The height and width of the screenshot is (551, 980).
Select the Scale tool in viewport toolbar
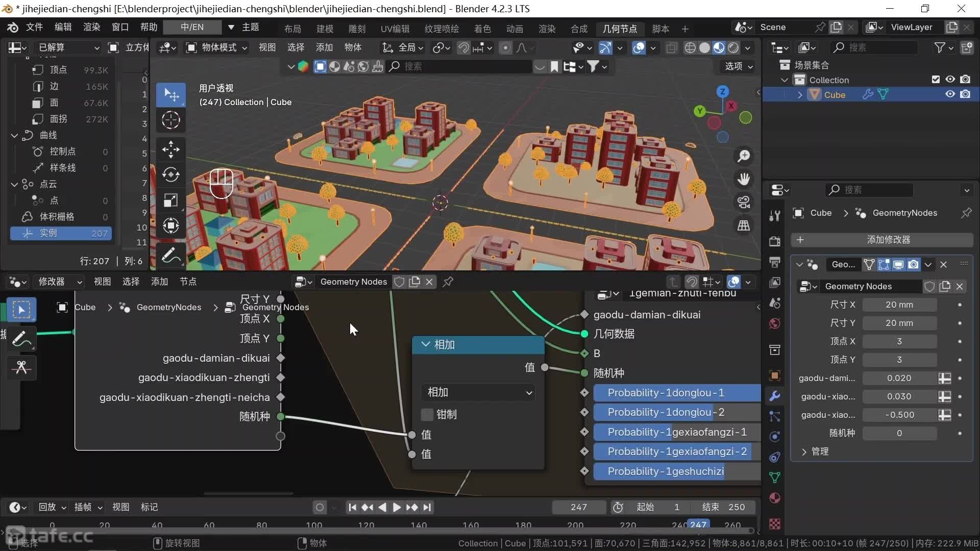coord(170,200)
